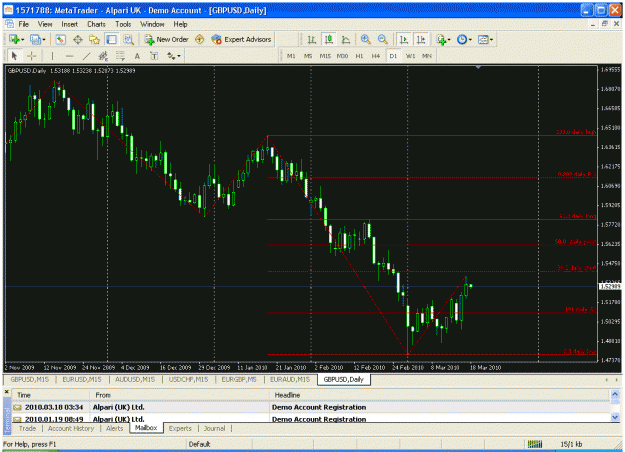
Task: Toggle the Navigator folder-star icon
Action: point(94,39)
